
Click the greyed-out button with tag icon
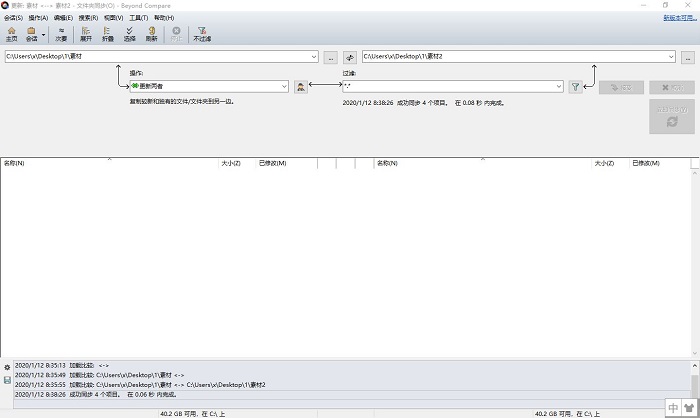pos(621,87)
